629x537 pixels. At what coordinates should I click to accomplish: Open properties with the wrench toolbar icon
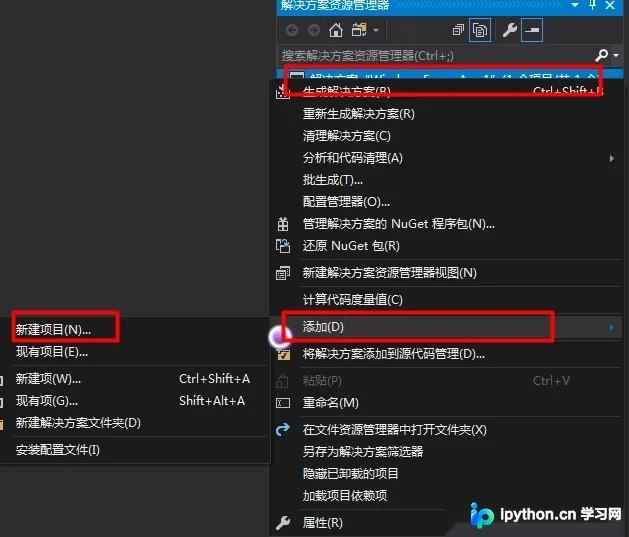click(510, 30)
